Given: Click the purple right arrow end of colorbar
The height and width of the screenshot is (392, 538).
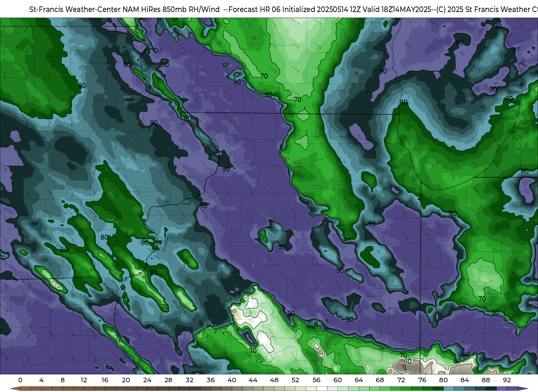Looking at the screenshot, I should [523, 389].
